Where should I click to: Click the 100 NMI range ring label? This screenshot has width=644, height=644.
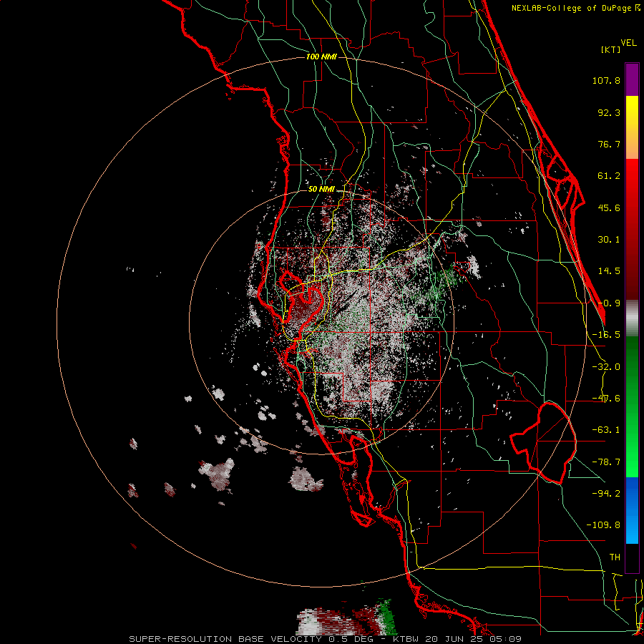tap(321, 57)
